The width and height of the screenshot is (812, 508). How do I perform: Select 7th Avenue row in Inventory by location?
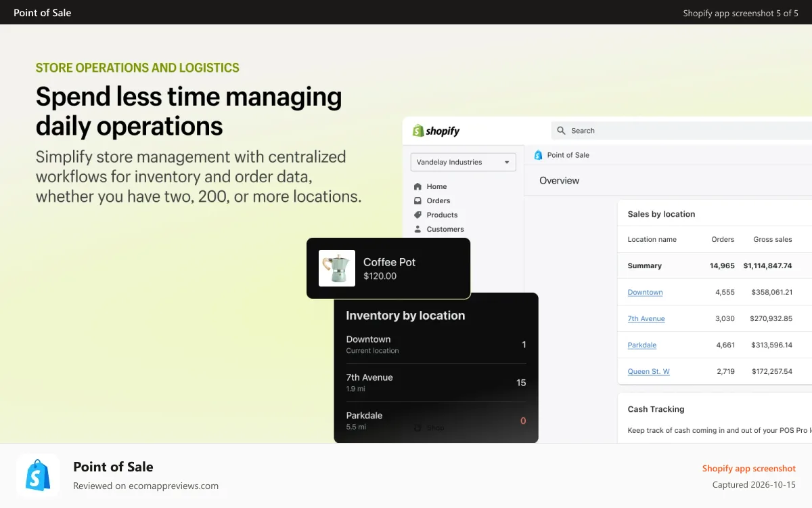coord(436,382)
